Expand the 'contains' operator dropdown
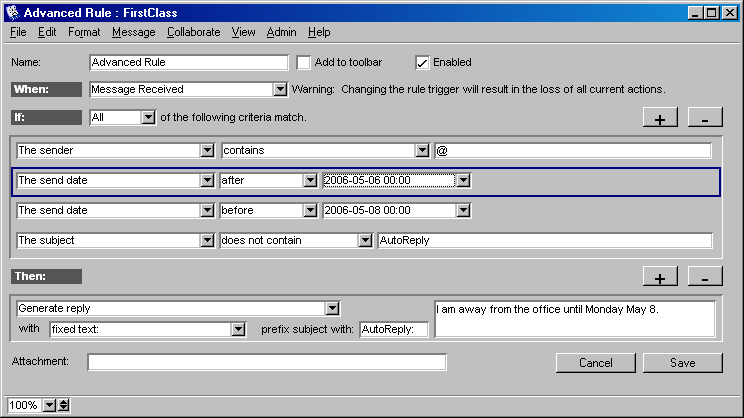Image resolution: width=744 pixels, height=418 pixels. point(422,150)
